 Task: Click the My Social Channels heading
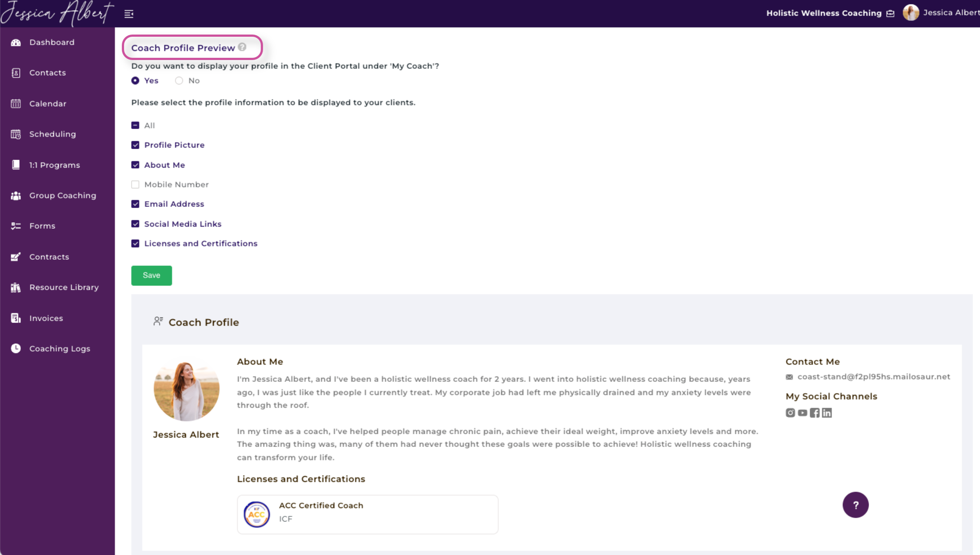click(x=831, y=396)
